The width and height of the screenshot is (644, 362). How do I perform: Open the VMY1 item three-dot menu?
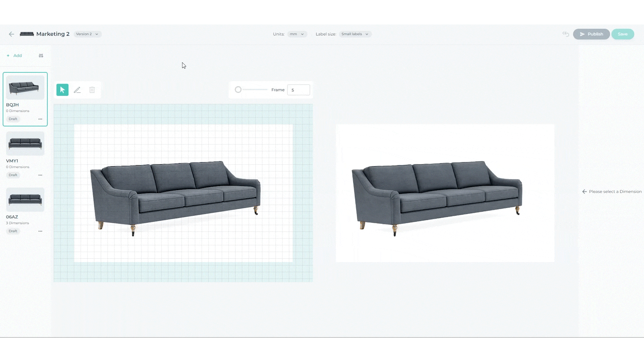40,175
